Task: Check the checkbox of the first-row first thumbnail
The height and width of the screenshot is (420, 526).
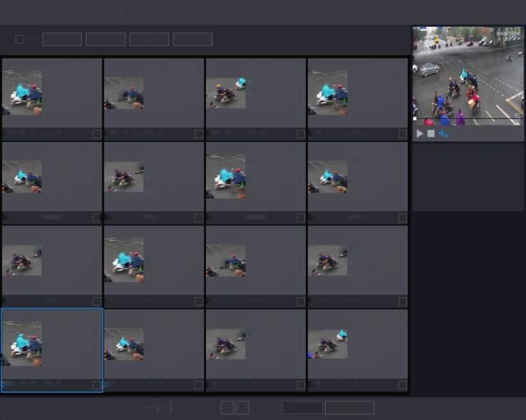Action: (x=97, y=134)
